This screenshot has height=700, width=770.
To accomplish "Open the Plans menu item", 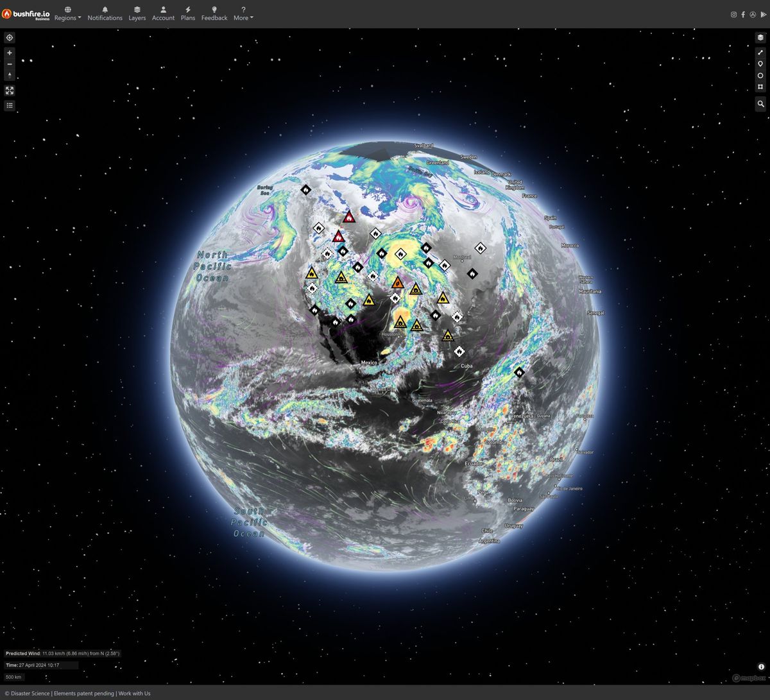I will (188, 13).
